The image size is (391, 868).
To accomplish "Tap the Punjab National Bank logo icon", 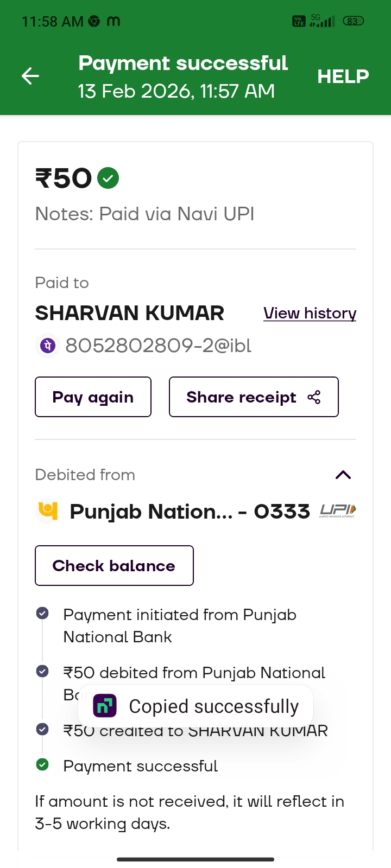I will point(48,511).
